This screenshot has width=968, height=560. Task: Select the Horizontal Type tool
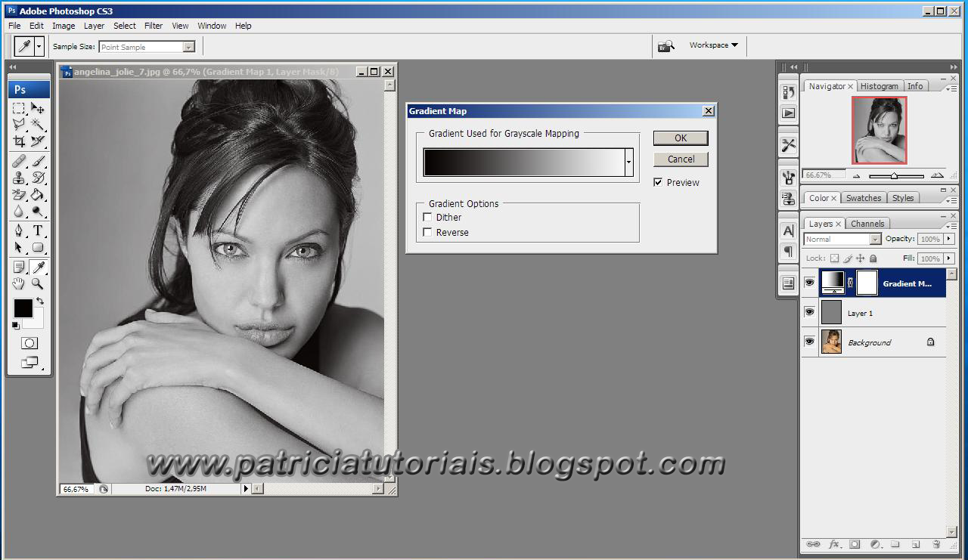37,230
